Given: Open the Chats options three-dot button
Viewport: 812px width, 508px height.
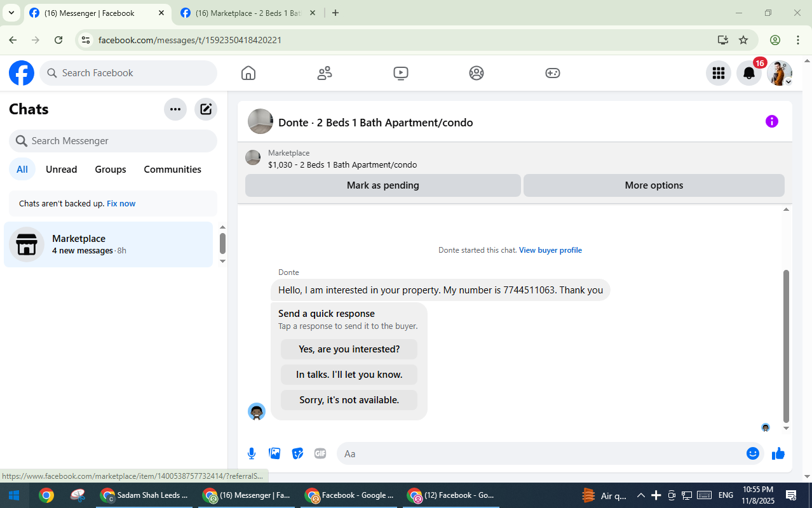Looking at the screenshot, I should tap(175, 109).
